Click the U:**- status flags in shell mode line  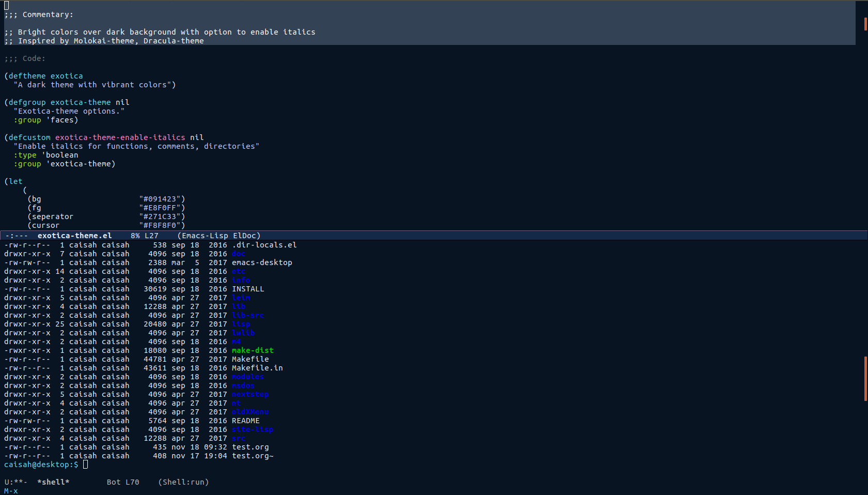[16, 482]
